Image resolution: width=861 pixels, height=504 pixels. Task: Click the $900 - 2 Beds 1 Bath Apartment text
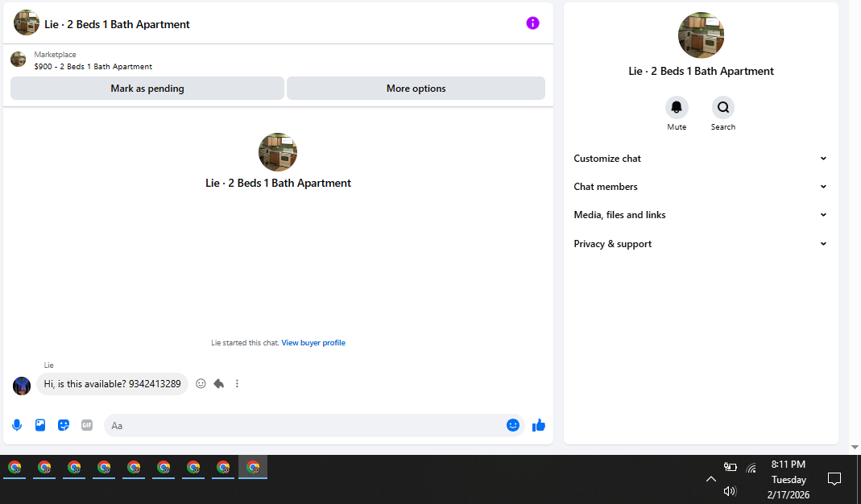tap(93, 67)
